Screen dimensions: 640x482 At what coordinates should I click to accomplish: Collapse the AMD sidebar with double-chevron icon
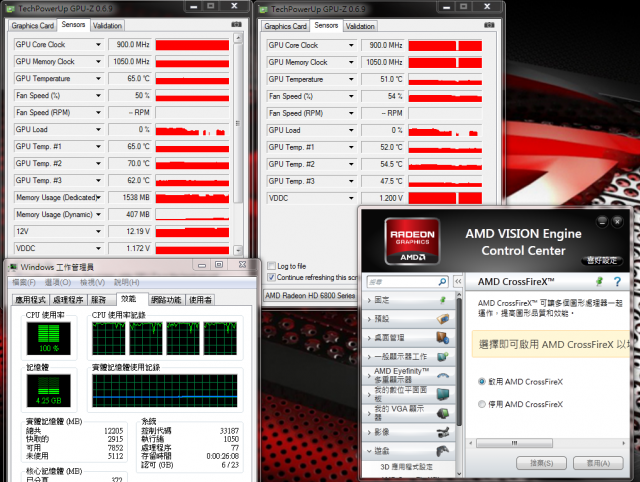click(x=458, y=281)
